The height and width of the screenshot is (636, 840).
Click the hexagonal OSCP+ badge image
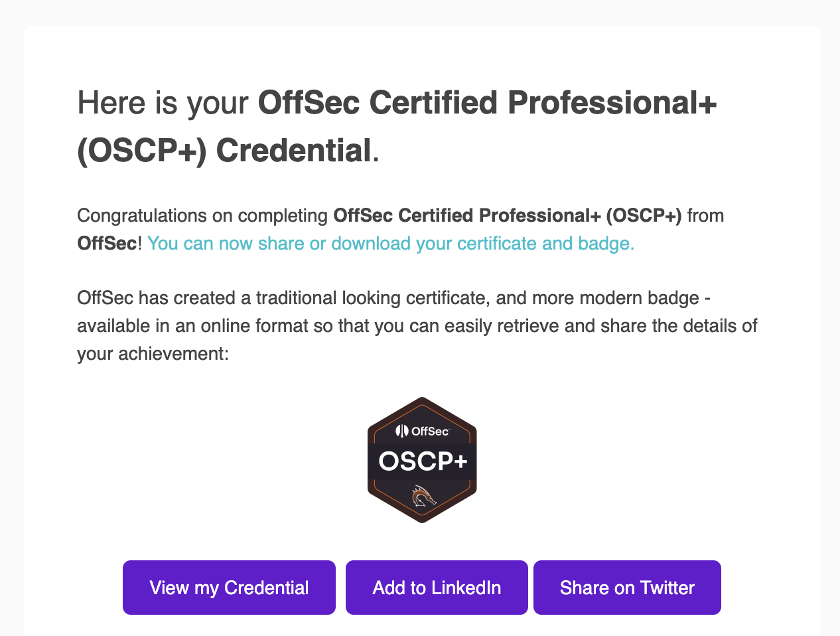[422, 460]
